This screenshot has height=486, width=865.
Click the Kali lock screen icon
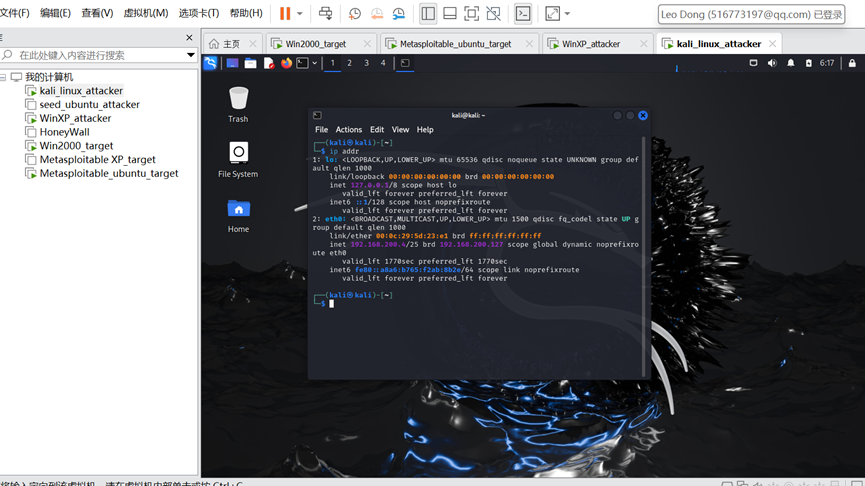[x=852, y=63]
